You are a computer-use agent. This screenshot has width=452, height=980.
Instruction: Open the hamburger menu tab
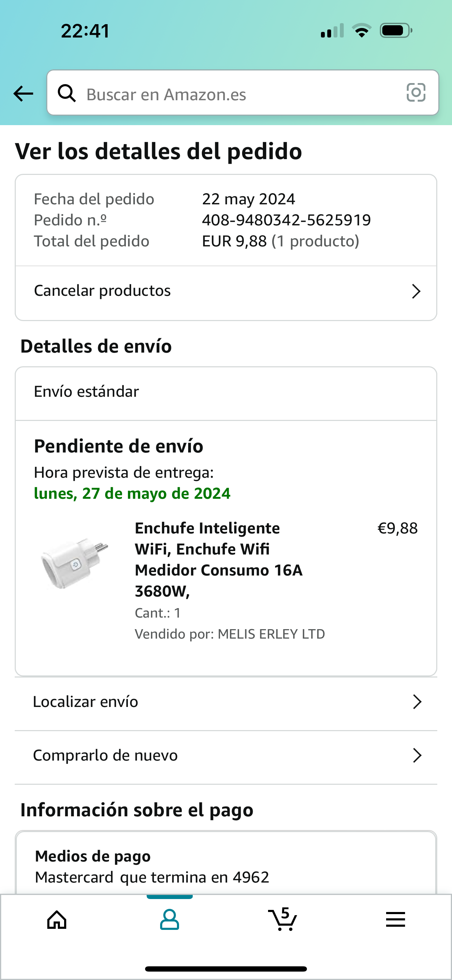click(x=395, y=920)
